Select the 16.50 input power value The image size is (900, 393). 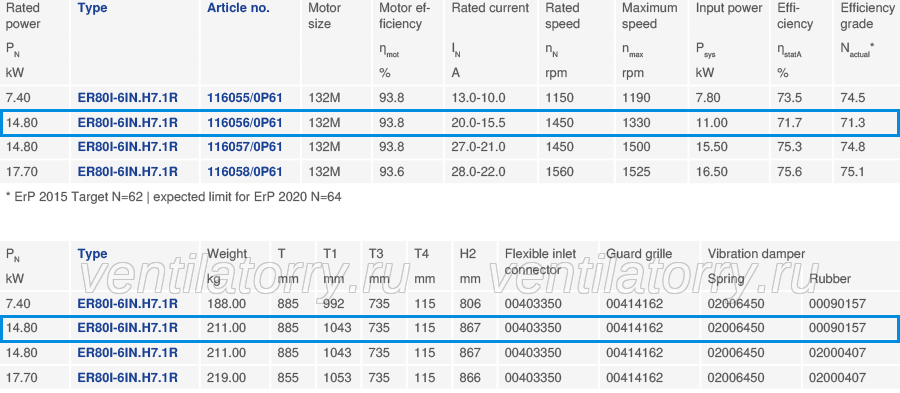[712, 172]
